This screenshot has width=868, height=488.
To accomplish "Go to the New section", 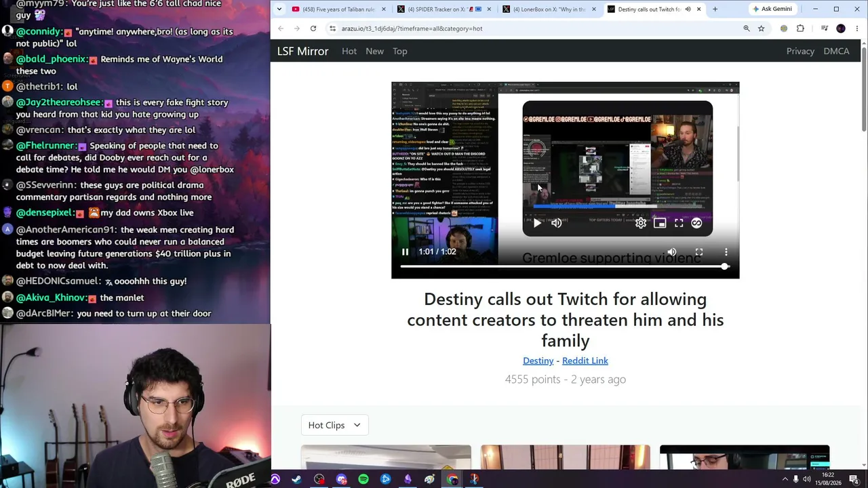I will [374, 52].
